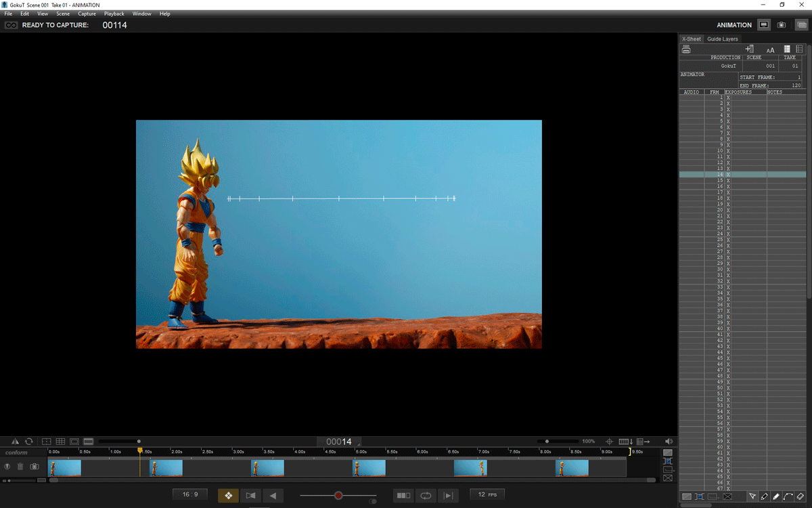
Task: Select the marker pen drawing tool
Action: pos(776,497)
